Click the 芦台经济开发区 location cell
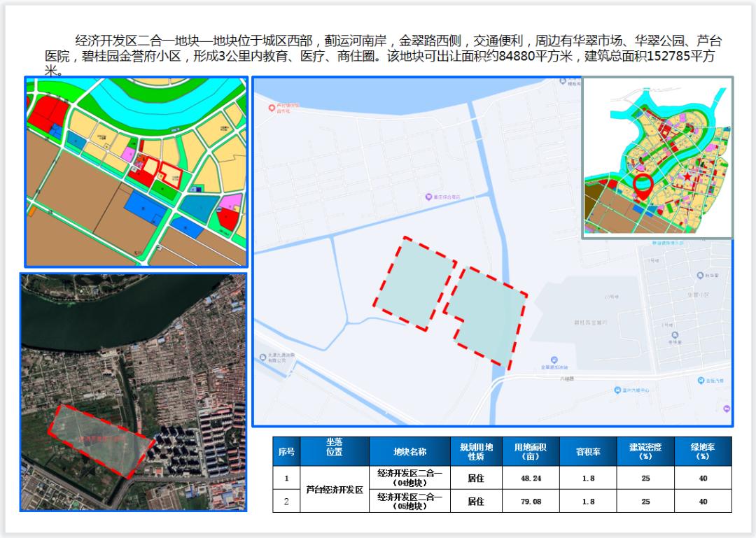756x538 pixels. pos(335,490)
